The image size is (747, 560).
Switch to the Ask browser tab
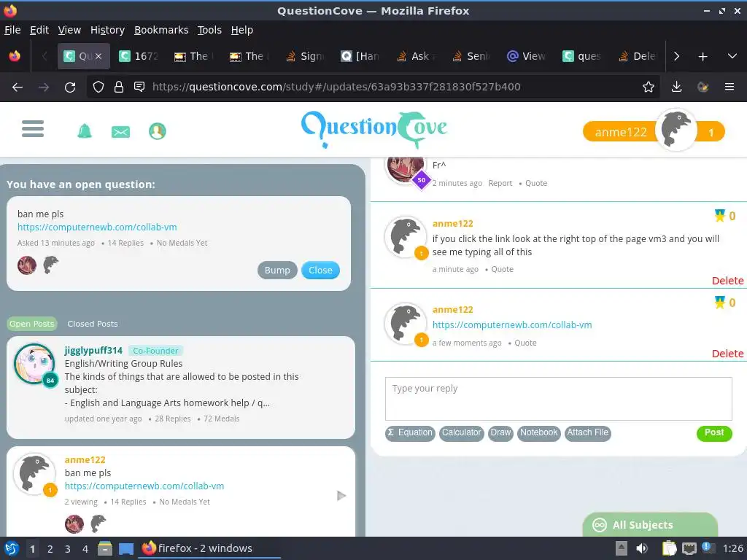pos(415,56)
